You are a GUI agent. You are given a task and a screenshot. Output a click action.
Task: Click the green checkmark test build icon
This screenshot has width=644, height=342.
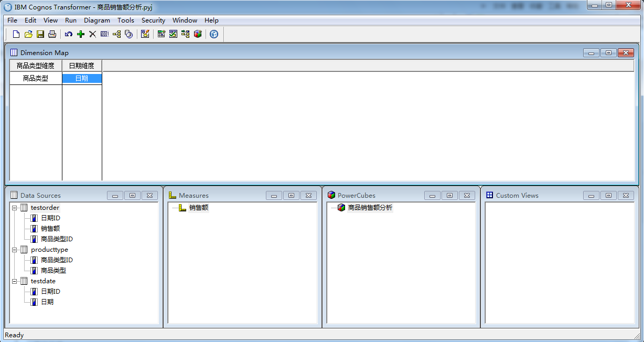click(173, 34)
